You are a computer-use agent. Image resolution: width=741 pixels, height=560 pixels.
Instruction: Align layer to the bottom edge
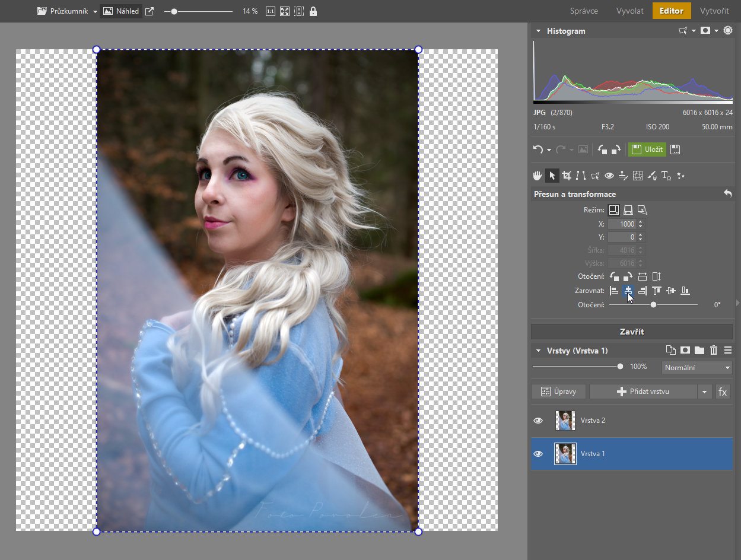click(685, 291)
